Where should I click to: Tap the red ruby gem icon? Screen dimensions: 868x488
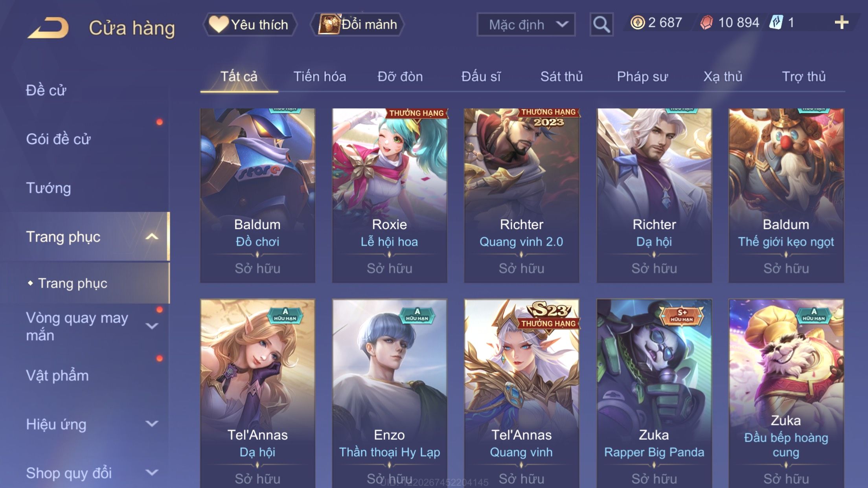point(706,22)
